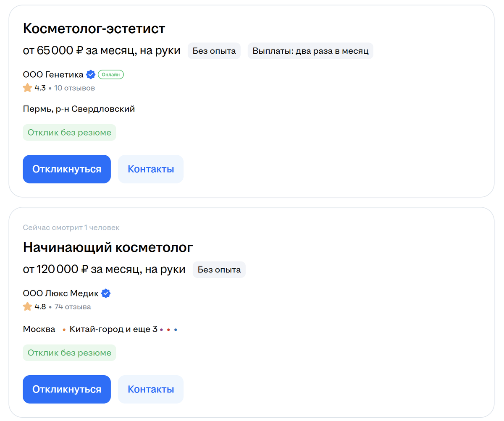Image resolution: width=504 pixels, height=421 pixels.
Task: Click the «Без опыта» tag on Косметолог-эстетист
Action: (214, 50)
